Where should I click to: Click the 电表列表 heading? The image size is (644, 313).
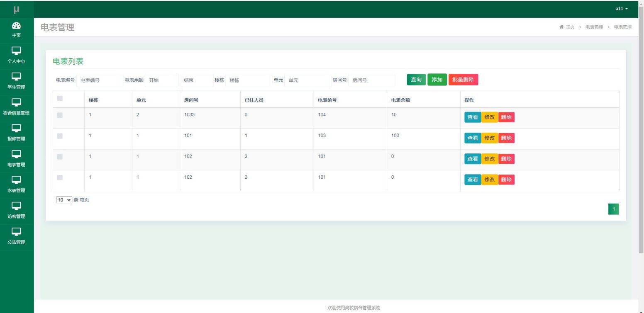point(68,61)
